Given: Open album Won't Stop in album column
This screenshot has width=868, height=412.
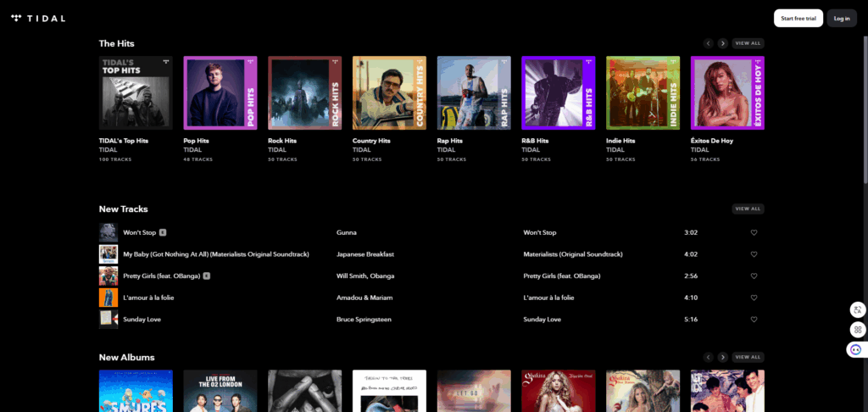Looking at the screenshot, I should 540,232.
